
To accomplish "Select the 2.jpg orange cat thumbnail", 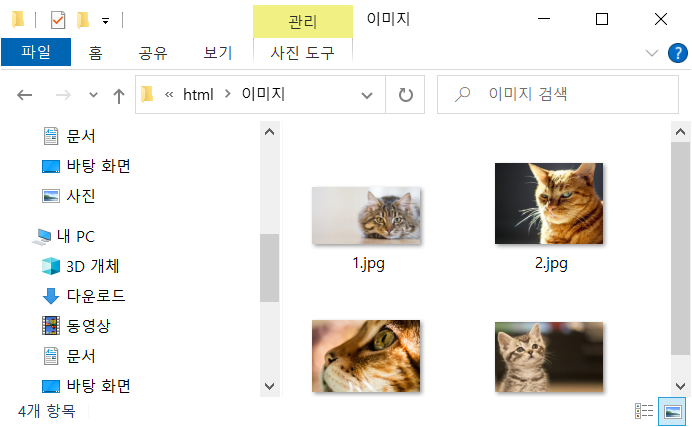I will click(549, 203).
